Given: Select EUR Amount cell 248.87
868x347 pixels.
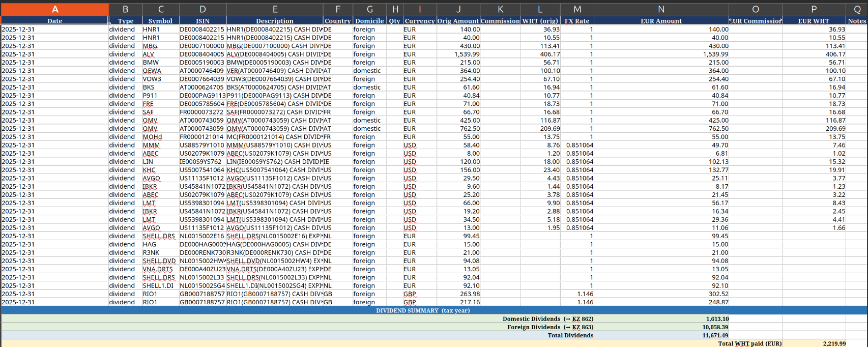Looking at the screenshot, I should (661, 302).
